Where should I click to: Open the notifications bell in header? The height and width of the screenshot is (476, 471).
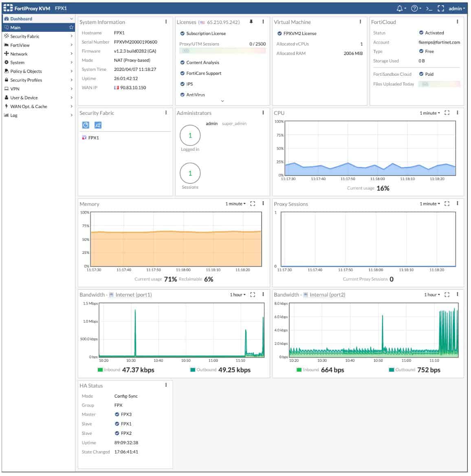(401, 9)
